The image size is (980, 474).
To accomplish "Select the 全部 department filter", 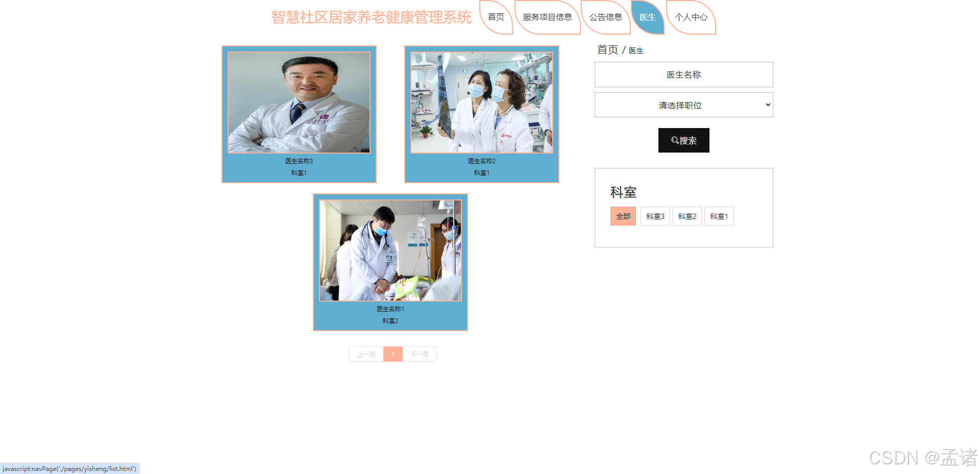I will click(x=623, y=216).
